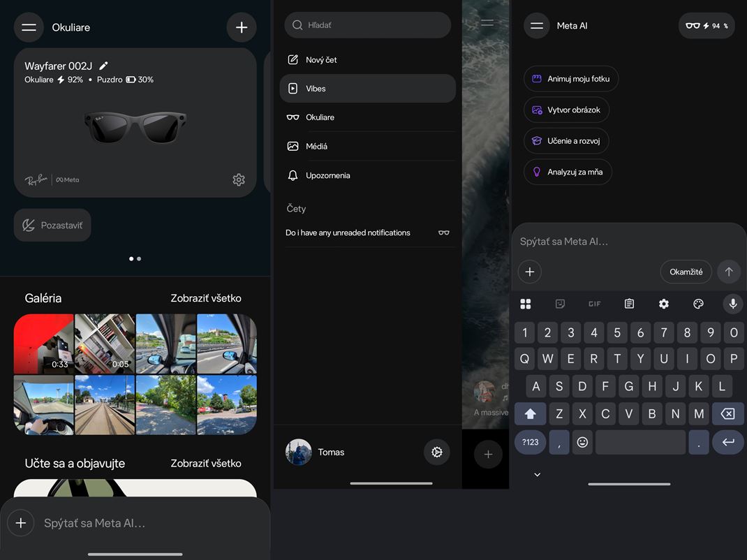The image size is (747, 560).
Task: Open chat Do i have any unreaded notifications
Action: 367,233
